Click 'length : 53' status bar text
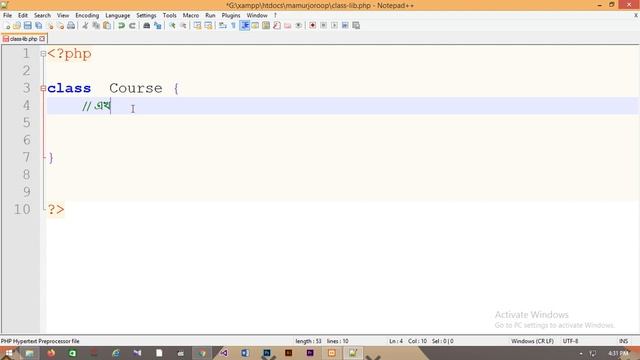Screen dimensions: 640x360 308,341
